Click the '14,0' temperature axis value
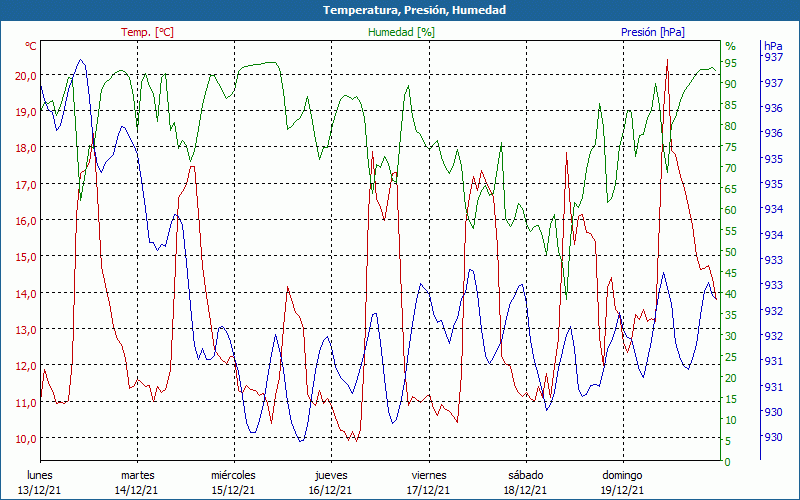The image size is (800, 500). pos(26,294)
